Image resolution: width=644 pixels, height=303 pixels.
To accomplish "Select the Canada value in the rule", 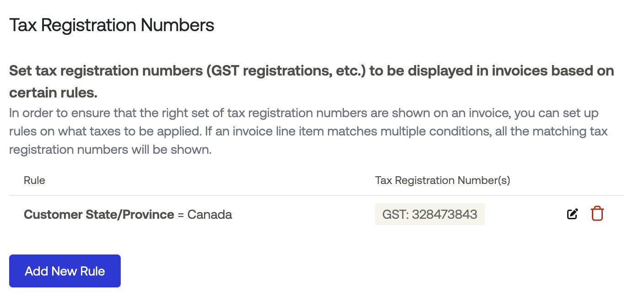I will tap(209, 214).
